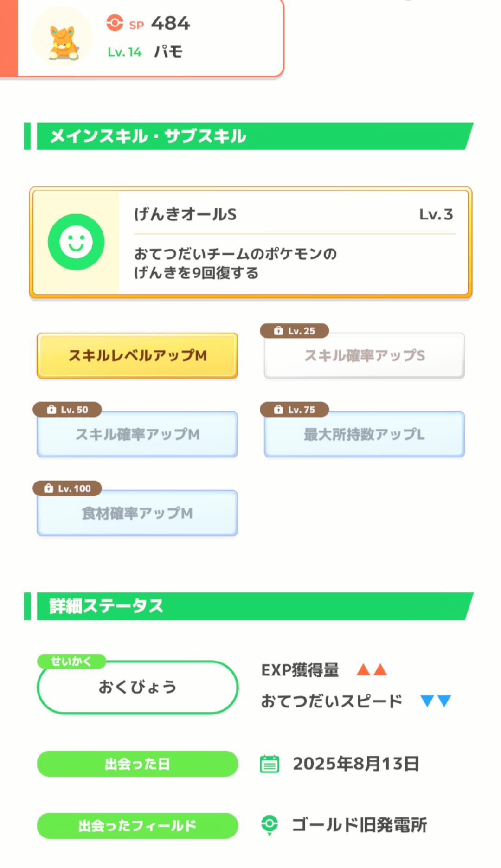The image size is (501, 868).
Task: Tap the Lv. 100 lock badge
Action: coord(67,489)
